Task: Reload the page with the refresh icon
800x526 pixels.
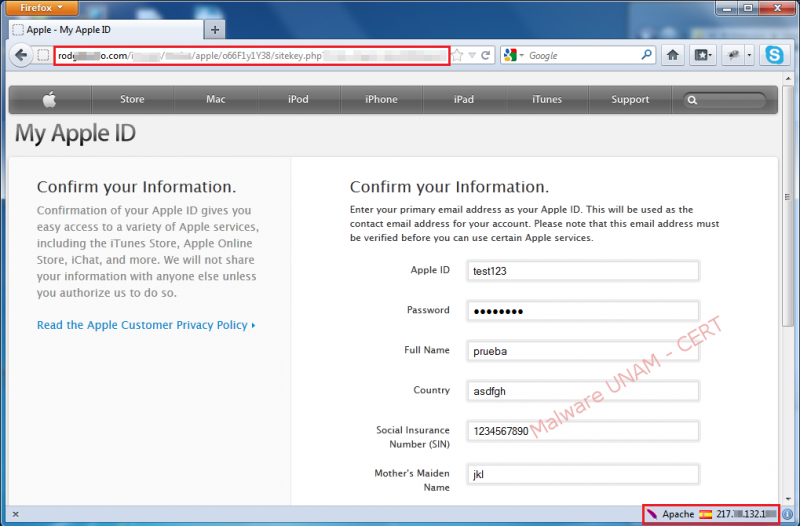Action: click(x=486, y=55)
